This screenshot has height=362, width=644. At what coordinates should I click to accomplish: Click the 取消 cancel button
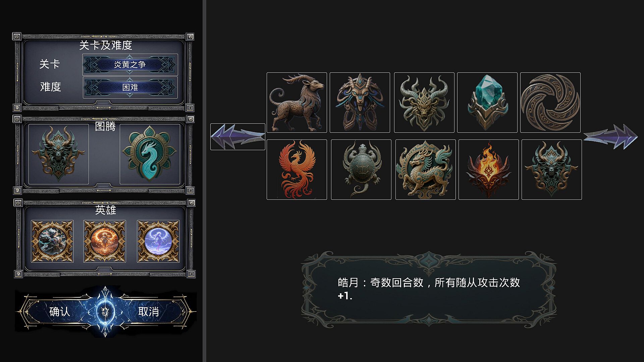149,312
